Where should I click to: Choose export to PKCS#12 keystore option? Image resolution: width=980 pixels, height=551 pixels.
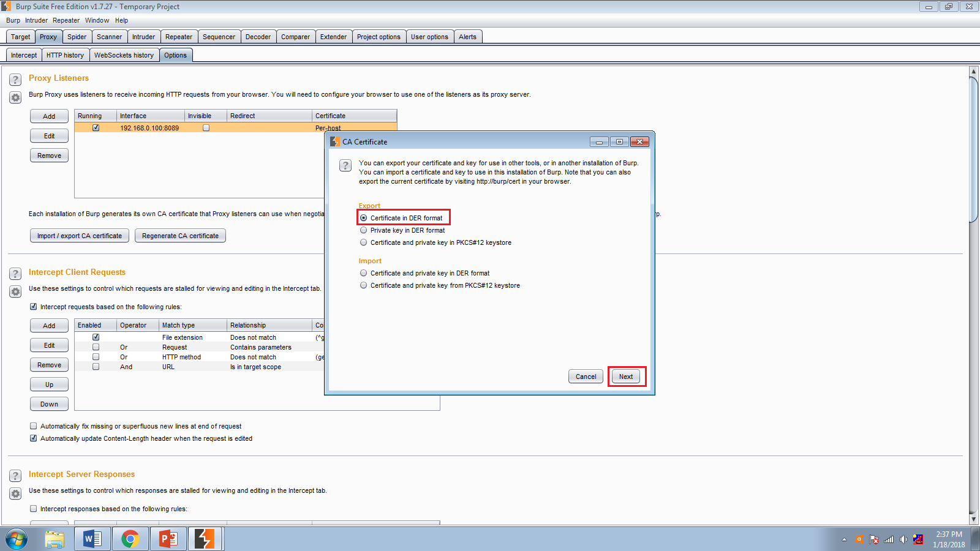[364, 242]
